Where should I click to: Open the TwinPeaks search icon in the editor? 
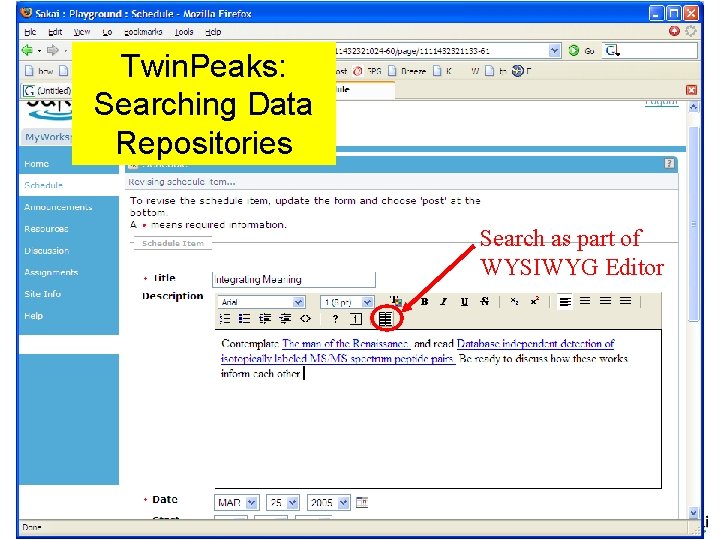pyautogui.click(x=385, y=318)
